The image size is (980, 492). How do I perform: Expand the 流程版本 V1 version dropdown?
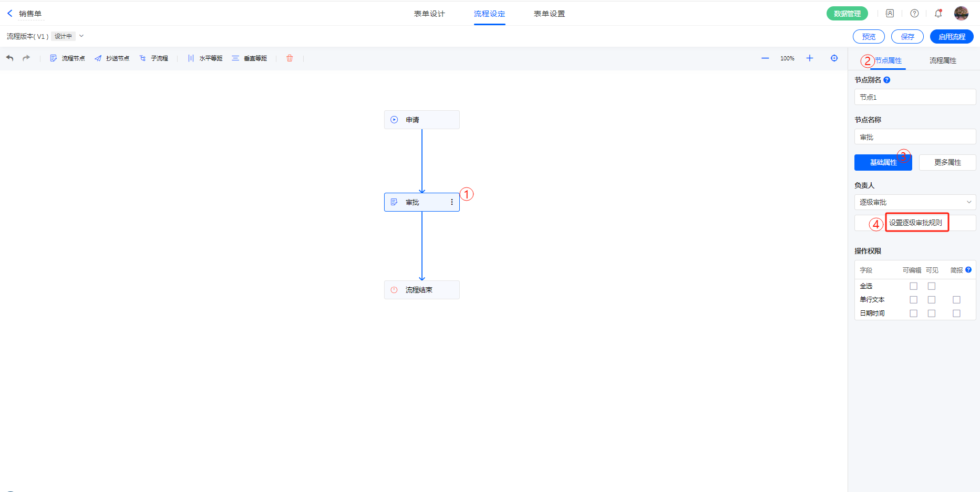(x=81, y=36)
